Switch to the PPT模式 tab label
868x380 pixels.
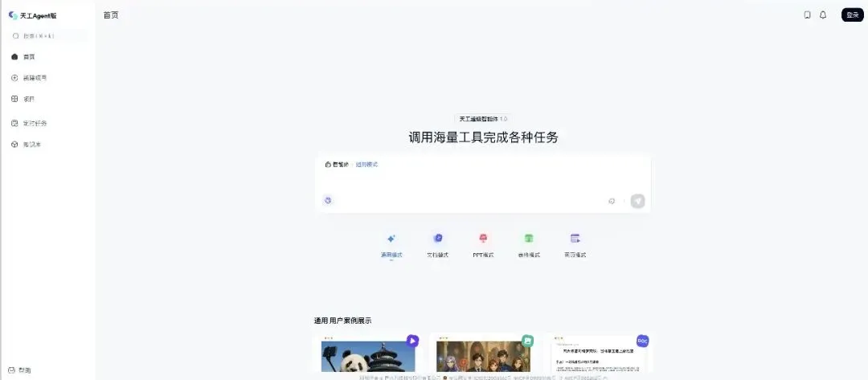[483, 255]
